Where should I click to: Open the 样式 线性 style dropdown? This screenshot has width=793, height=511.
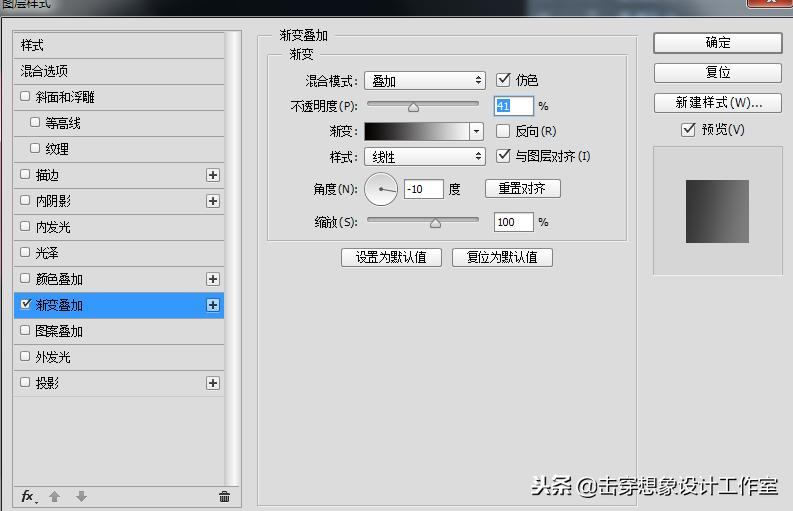[425, 157]
